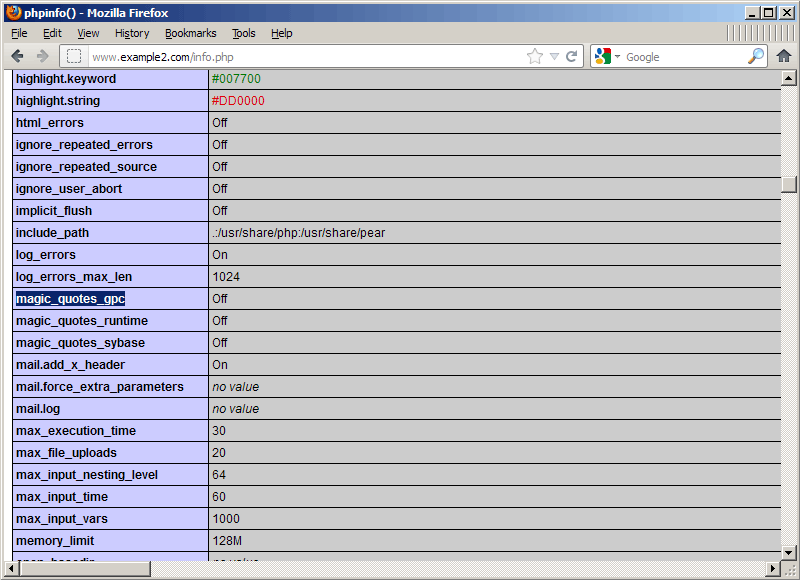800x580 pixels.
Task: Reload the page with the refresh icon
Action: 571,56
